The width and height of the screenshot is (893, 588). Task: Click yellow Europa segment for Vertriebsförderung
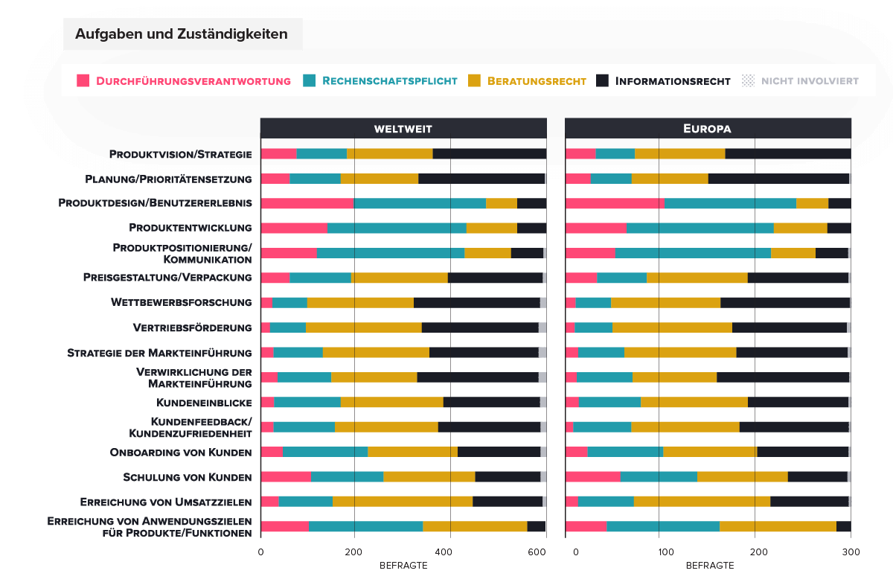coord(672,327)
